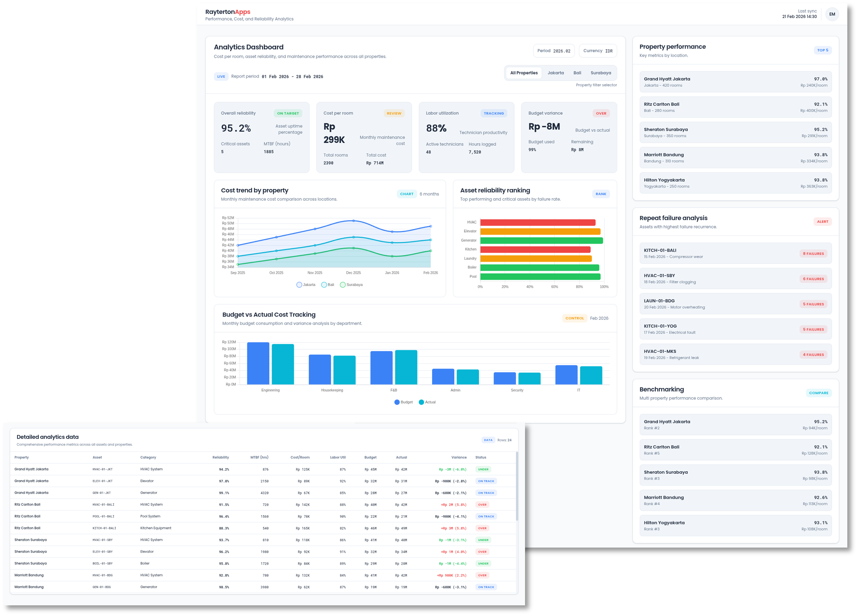Click the CHART badge on Cost trend panel
This screenshot has width=858, height=616.
click(407, 194)
